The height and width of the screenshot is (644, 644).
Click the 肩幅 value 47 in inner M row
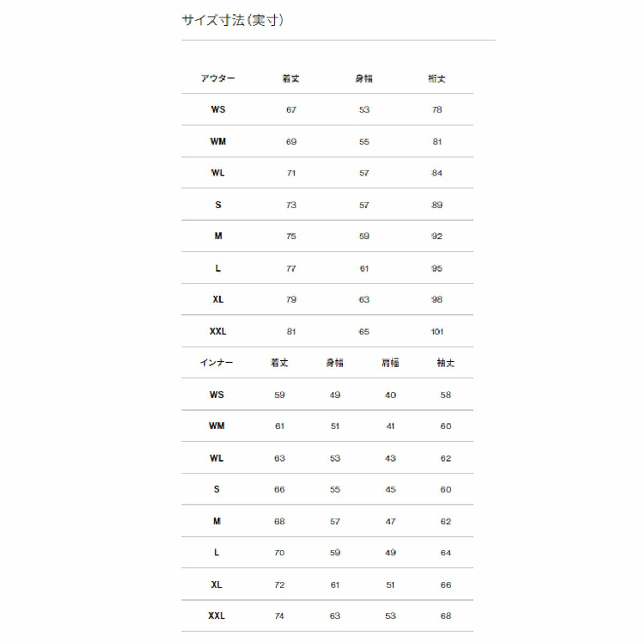pos(390,522)
